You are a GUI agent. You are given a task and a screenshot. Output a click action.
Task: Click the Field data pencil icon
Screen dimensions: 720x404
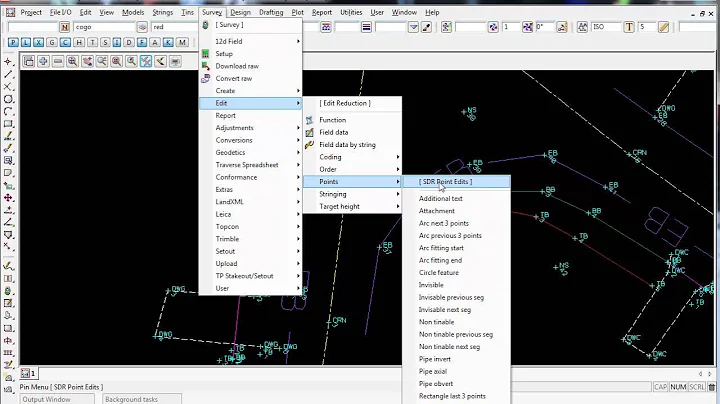click(x=309, y=132)
